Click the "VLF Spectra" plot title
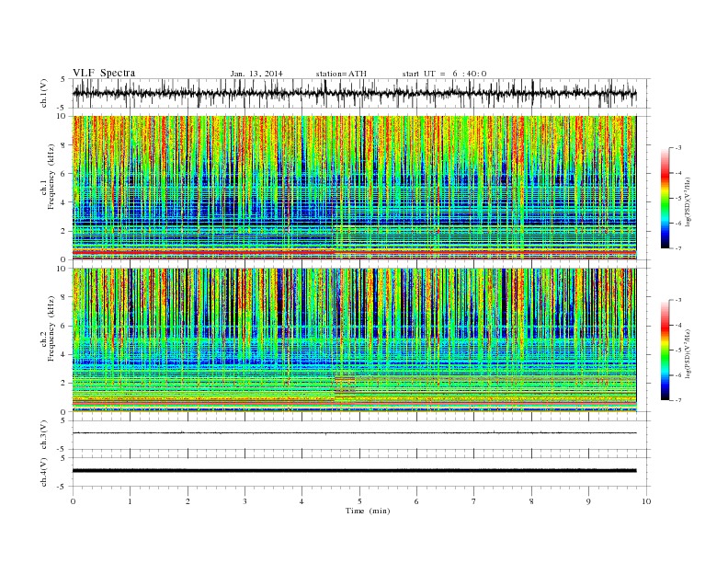Screen dimensions: 728x563 104,73
